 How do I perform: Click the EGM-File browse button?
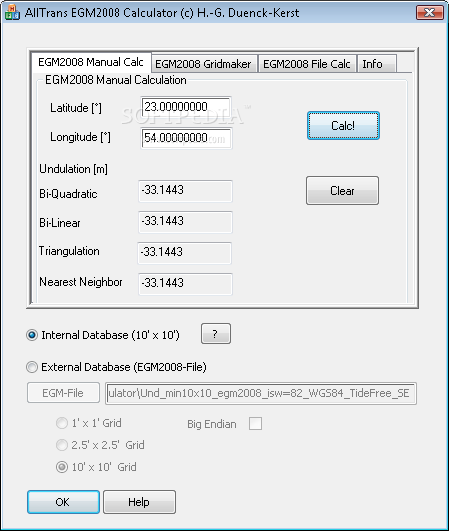pos(63,393)
